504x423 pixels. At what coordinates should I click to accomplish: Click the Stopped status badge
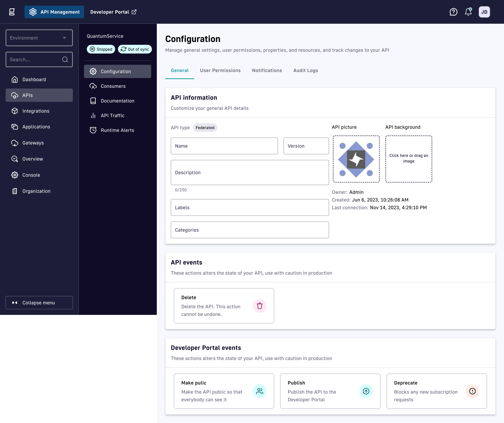101,49
